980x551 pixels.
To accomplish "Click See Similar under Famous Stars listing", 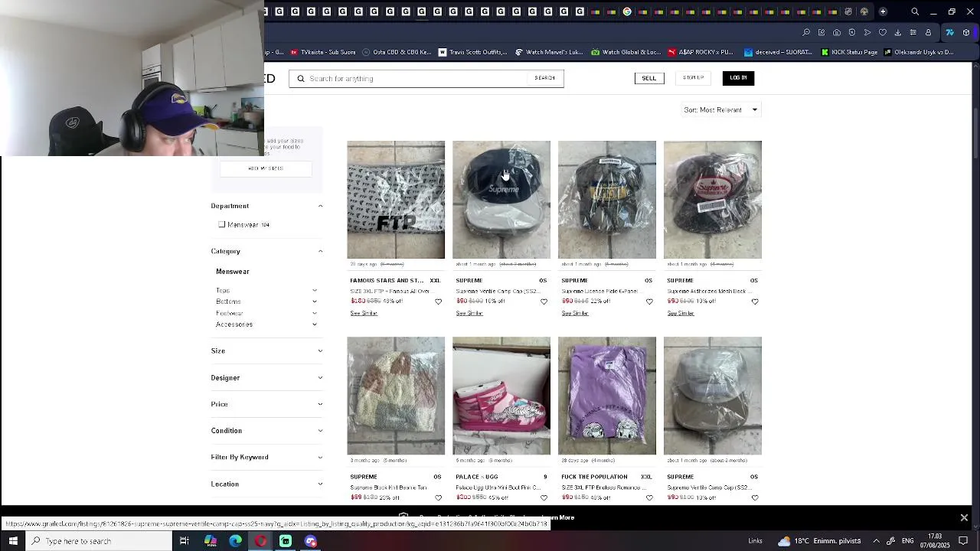I will (x=364, y=313).
